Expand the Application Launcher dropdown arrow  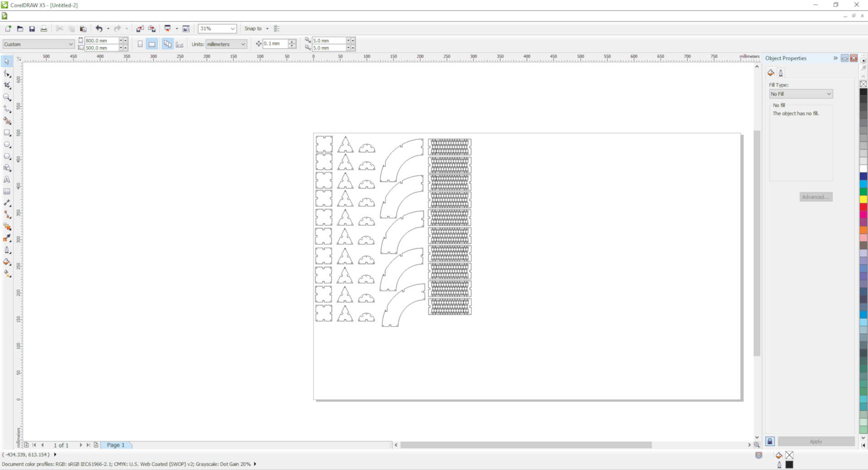tap(177, 29)
